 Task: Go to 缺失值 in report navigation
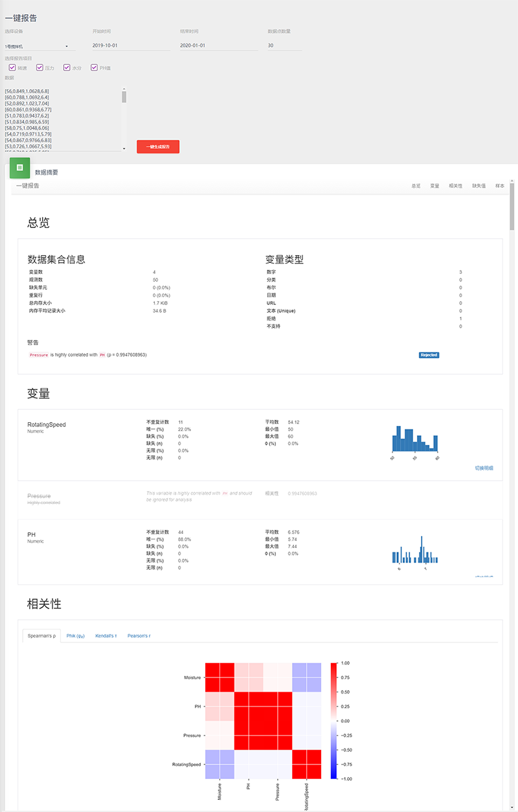[479, 186]
